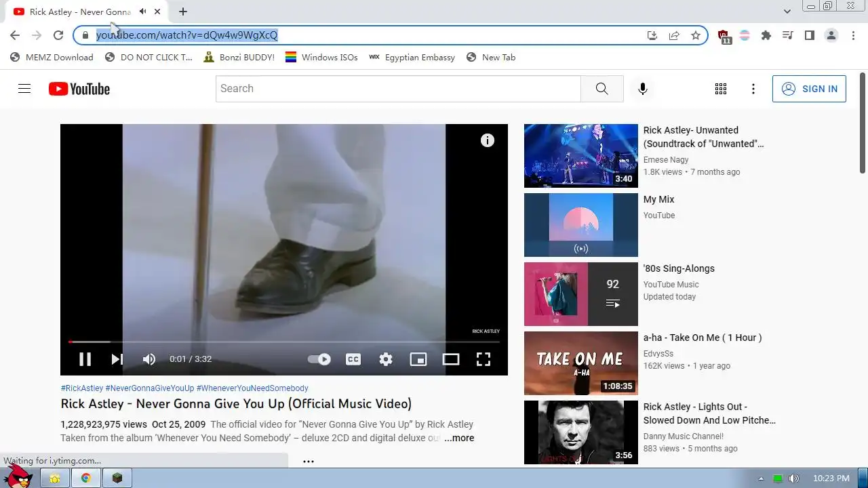This screenshot has height=488, width=868.
Task: Open '80s Sing-Alongs playlist
Action: click(581, 294)
